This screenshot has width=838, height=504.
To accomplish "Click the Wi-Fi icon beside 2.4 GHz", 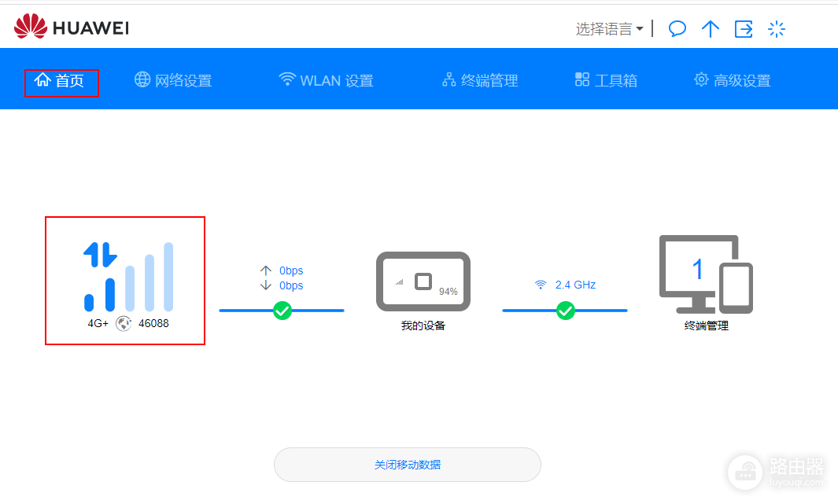I will point(541,285).
